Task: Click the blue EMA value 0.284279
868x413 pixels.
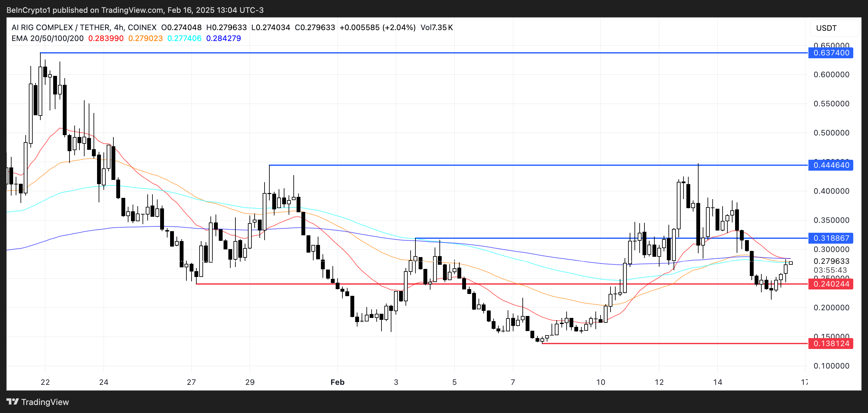Action: [223, 38]
